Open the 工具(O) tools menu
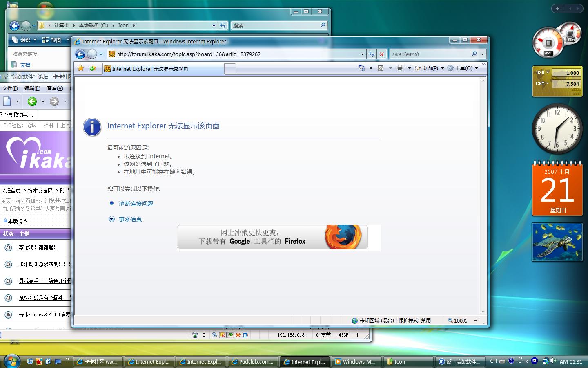 [x=463, y=68]
